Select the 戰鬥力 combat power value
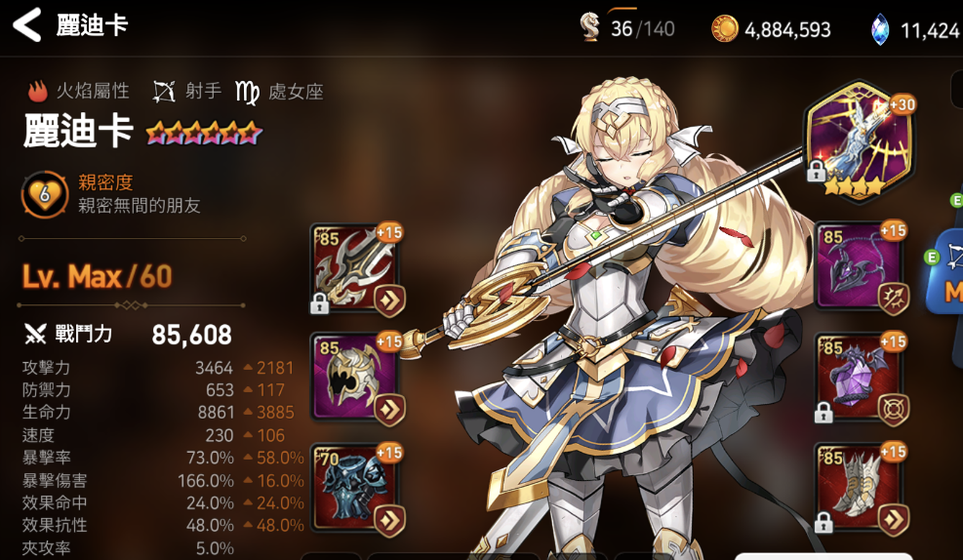Screen dimensions: 963x560 (191, 335)
